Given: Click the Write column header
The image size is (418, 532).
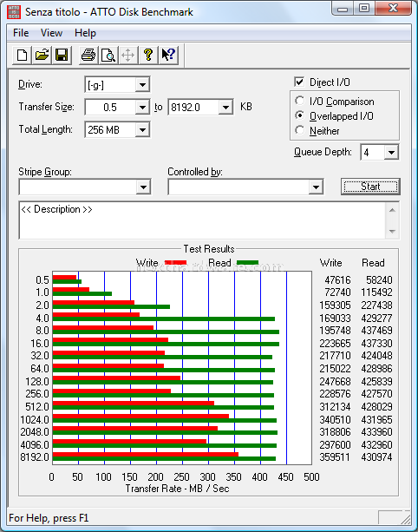Looking at the screenshot, I should pyautogui.click(x=331, y=263).
